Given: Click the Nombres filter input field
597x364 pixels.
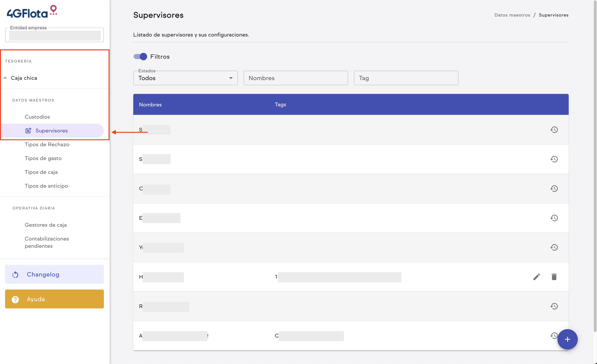Looking at the screenshot, I should (296, 78).
